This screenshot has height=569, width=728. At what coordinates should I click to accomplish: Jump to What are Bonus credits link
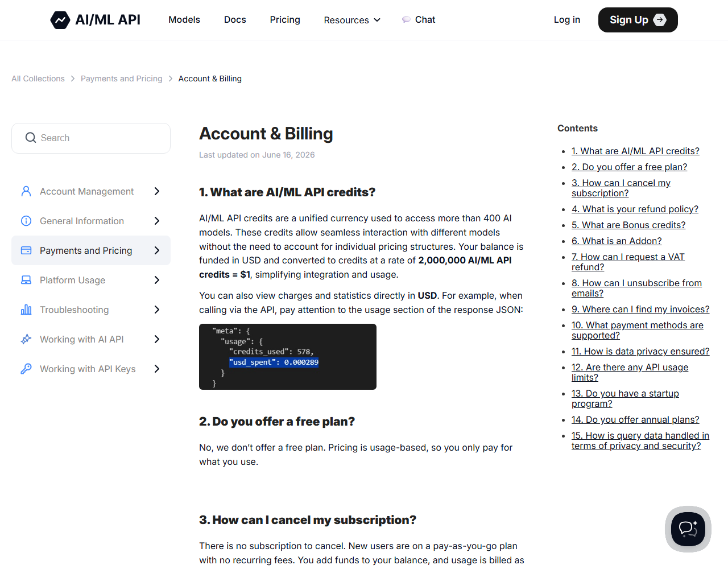tap(628, 225)
